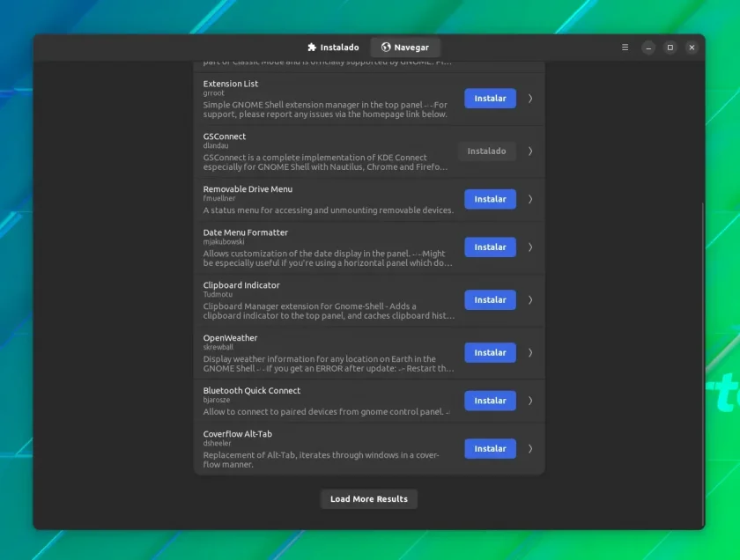Expand Clipboard Indicator details chevron
Image resolution: width=740 pixels, height=560 pixels.
point(530,300)
